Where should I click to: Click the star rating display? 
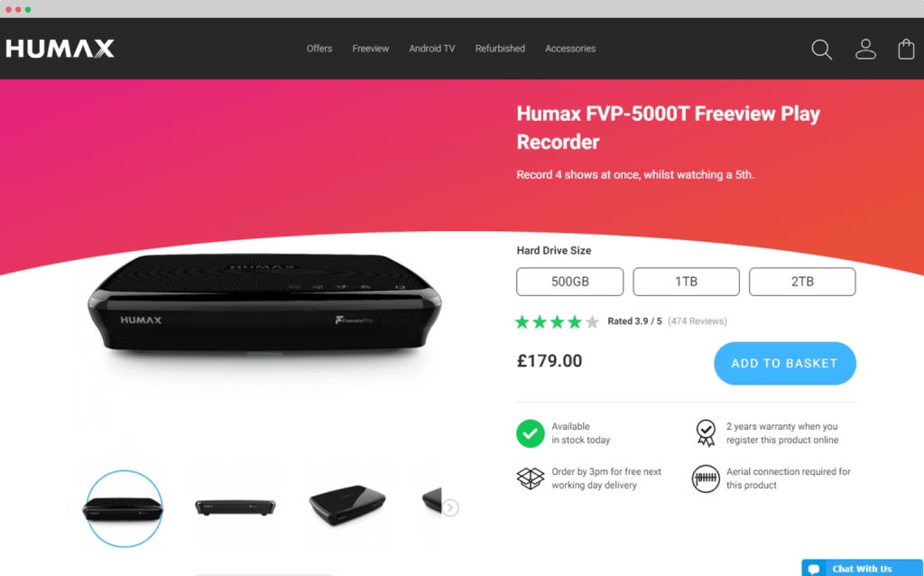point(557,322)
